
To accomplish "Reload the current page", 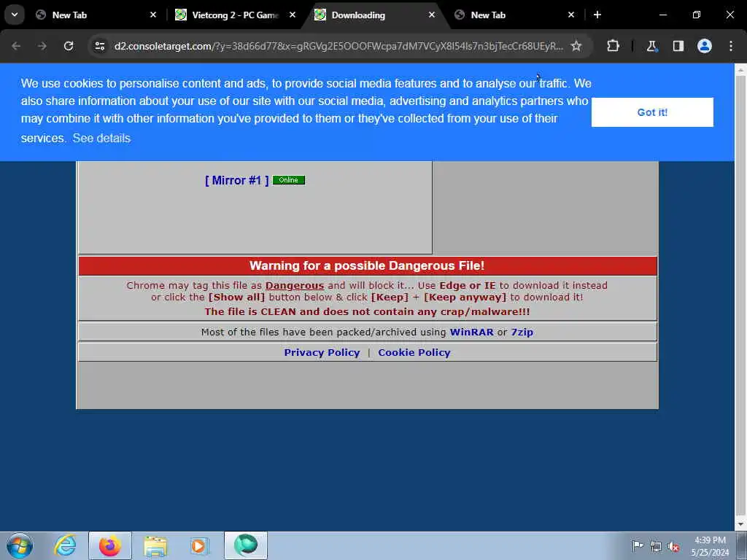I will click(69, 46).
